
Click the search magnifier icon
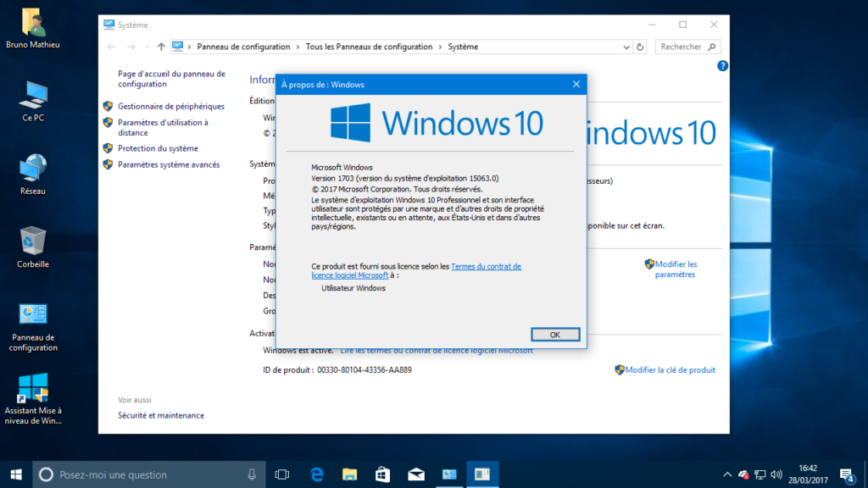coord(712,47)
